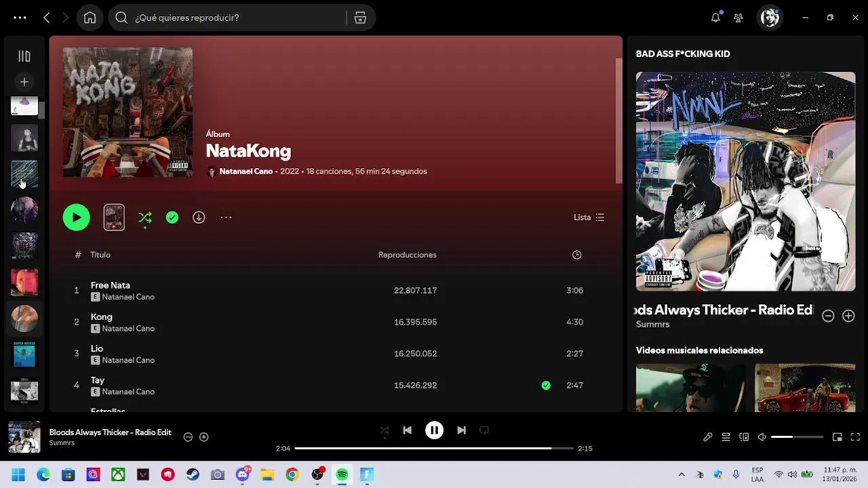Open the Natanael Cano artist link in header

pos(245,171)
